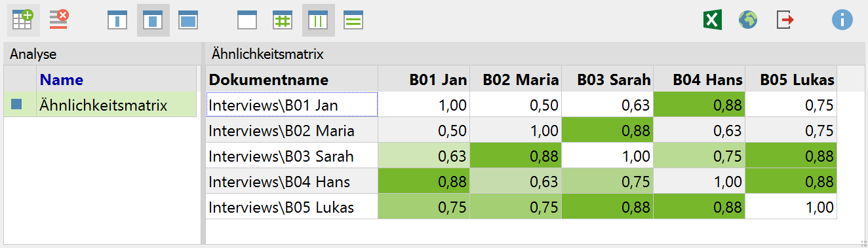Select the no grid lines option

[x=247, y=20]
